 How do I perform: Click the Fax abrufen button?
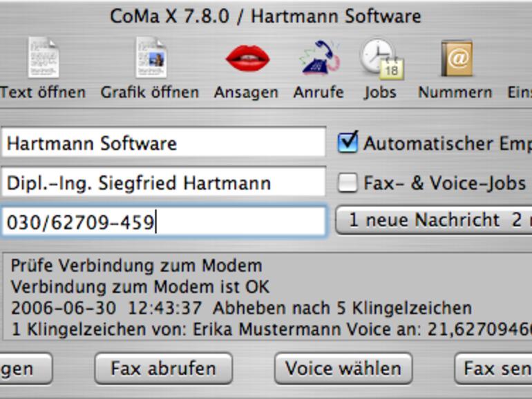[164, 369]
